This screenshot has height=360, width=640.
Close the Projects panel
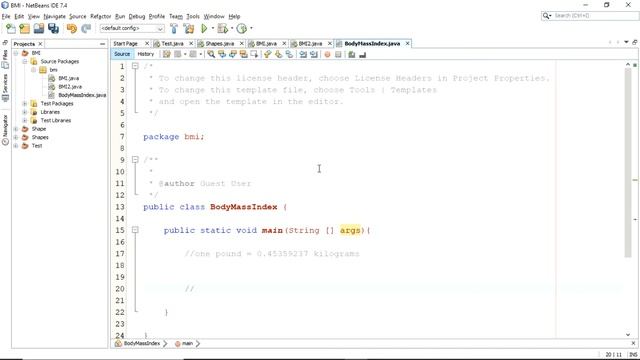click(x=40, y=44)
